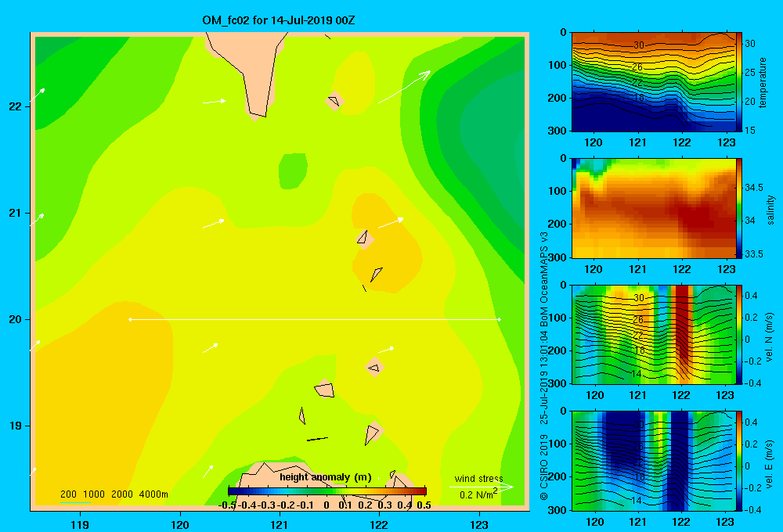Click the 'wind stress' legend label
The width and height of the screenshot is (783, 532).
pos(478,479)
